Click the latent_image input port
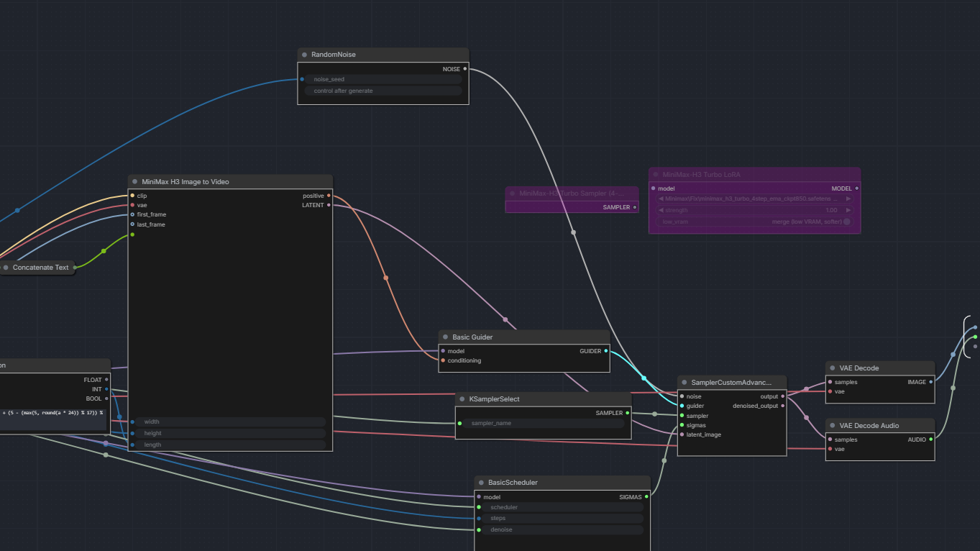 pyautogui.click(x=682, y=434)
